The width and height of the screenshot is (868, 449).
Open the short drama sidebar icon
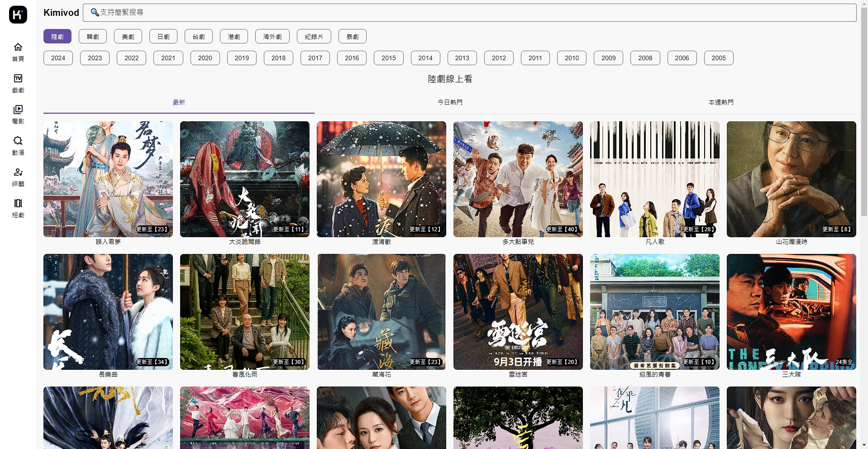tap(18, 204)
